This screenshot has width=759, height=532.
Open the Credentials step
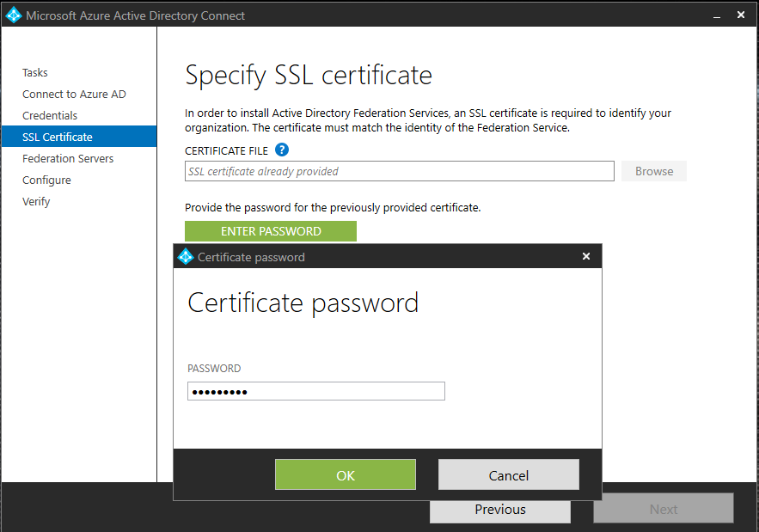(50, 116)
